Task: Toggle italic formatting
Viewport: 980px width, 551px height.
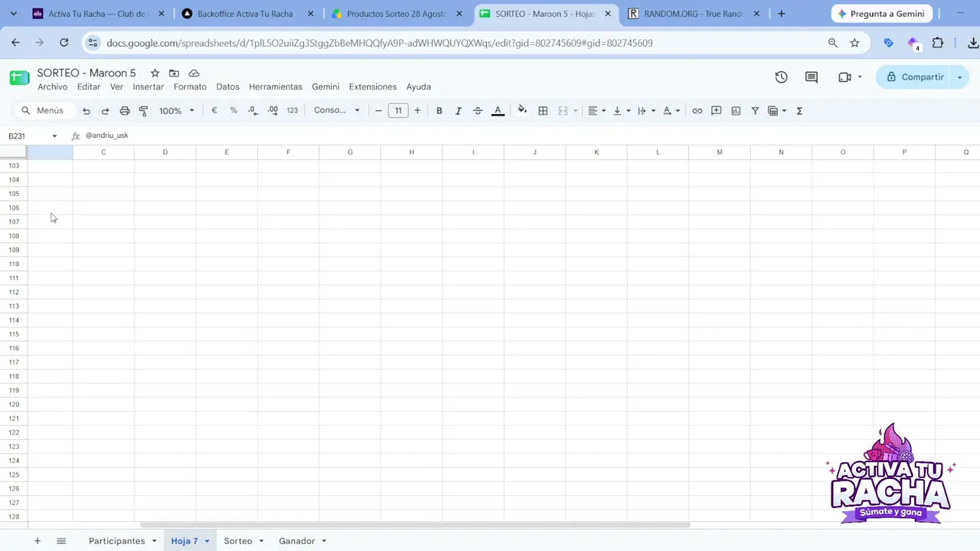Action: coord(459,111)
